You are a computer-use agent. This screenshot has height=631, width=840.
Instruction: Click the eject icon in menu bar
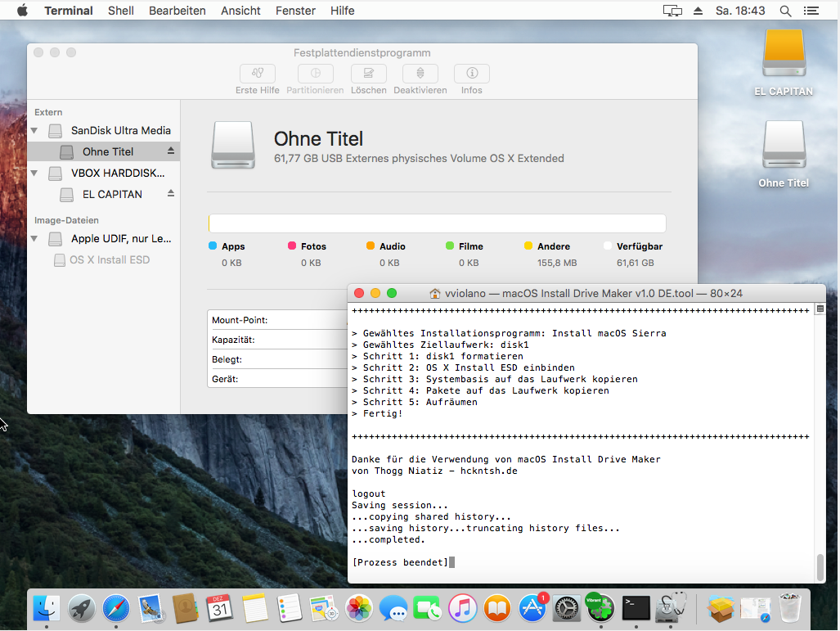tap(698, 10)
